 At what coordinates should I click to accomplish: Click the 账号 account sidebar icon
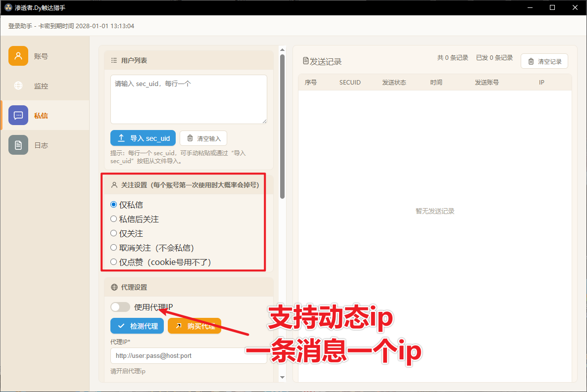(18, 56)
